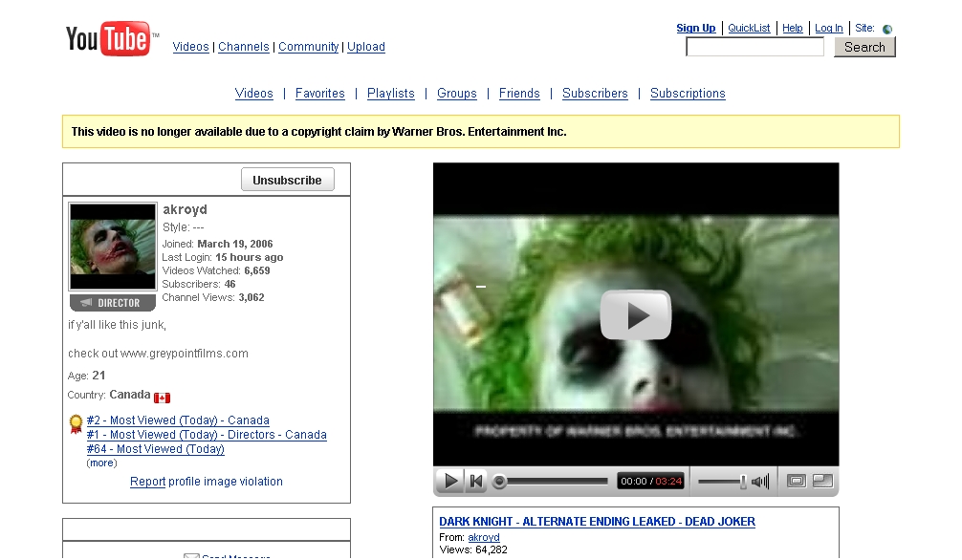The image size is (962, 560).
Task: Click the Search button
Action: pyautogui.click(x=864, y=47)
